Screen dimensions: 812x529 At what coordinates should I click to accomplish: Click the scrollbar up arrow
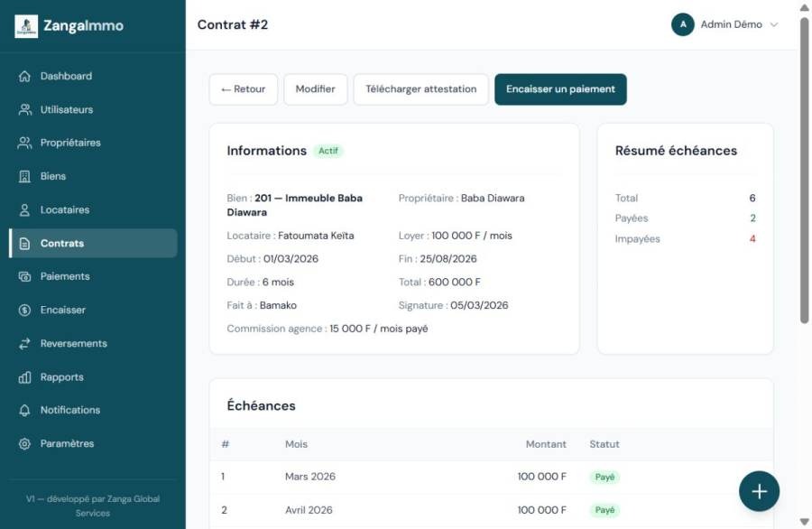click(804, 7)
